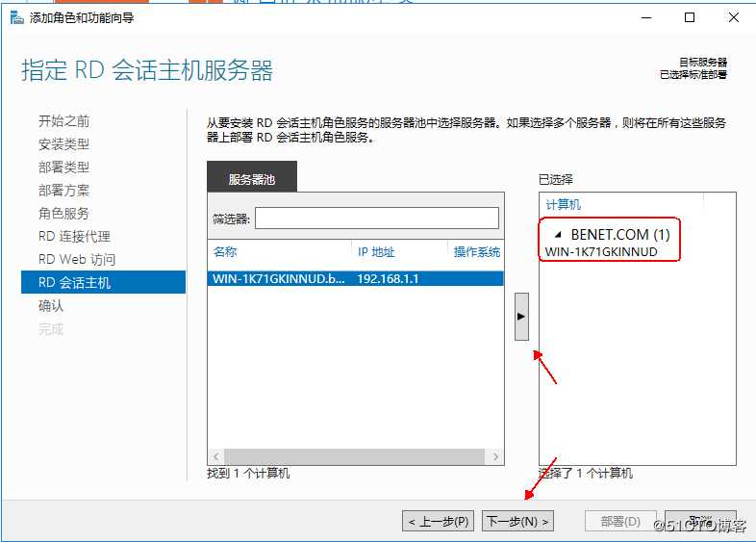The height and width of the screenshot is (542, 756).
Task: Click the 计算机 column header
Action: (x=563, y=205)
